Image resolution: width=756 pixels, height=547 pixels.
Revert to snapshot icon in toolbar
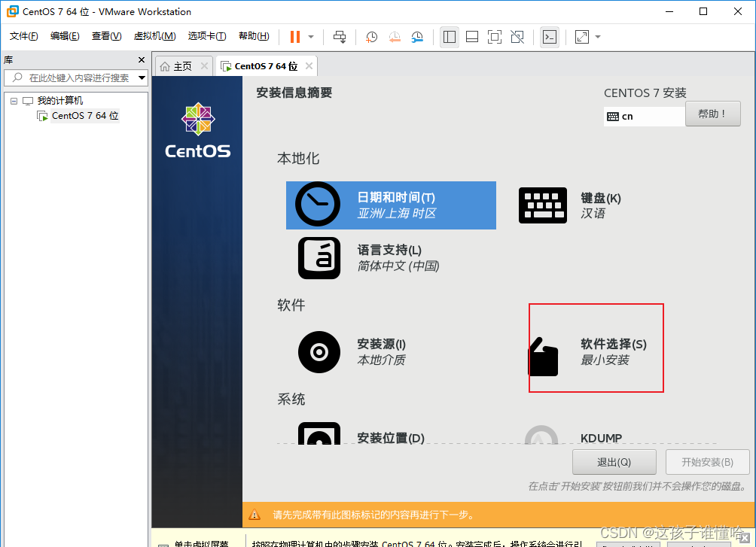click(x=395, y=37)
